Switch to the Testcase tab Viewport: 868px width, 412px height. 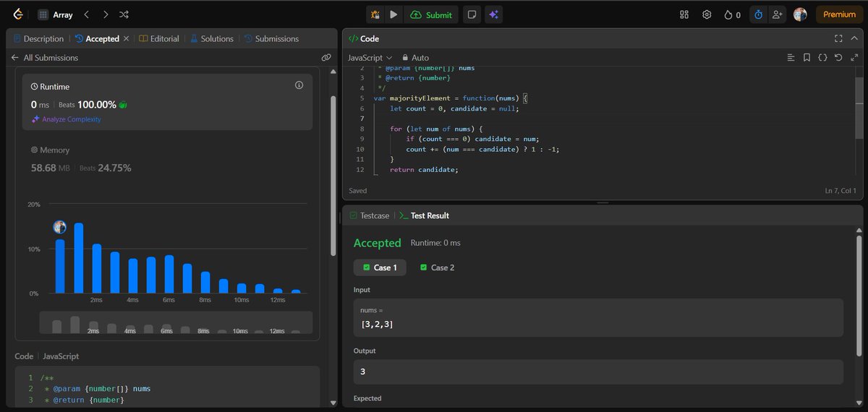coord(369,215)
